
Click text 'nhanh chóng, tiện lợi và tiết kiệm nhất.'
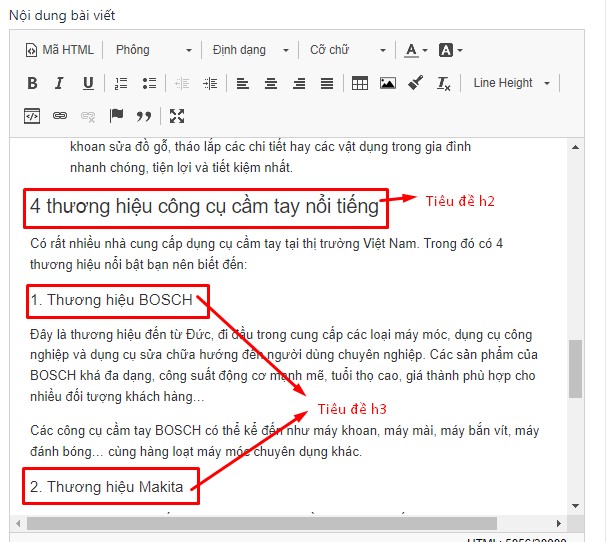pyautogui.click(x=181, y=168)
